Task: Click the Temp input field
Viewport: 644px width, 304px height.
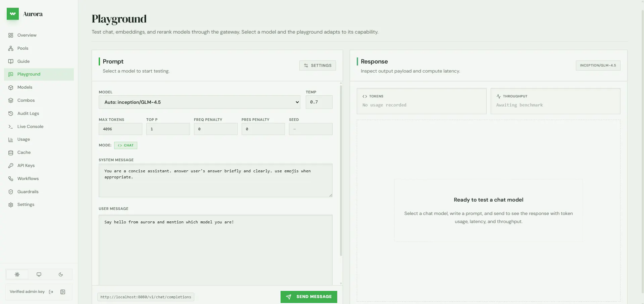Action: [x=319, y=102]
